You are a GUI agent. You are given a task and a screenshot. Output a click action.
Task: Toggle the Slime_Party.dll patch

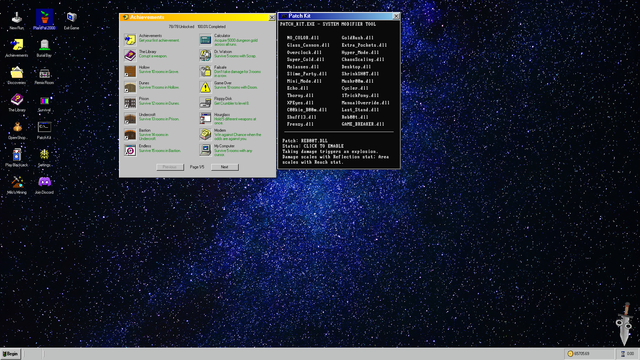pos(307,74)
